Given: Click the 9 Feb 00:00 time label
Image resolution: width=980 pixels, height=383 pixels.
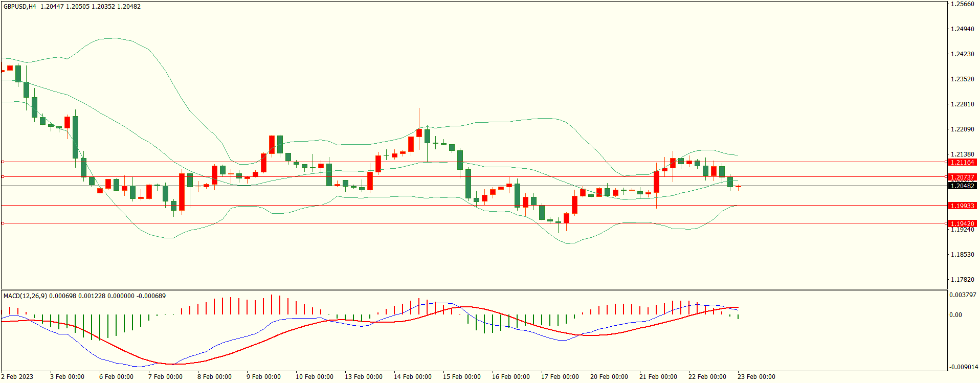Looking at the screenshot, I should [x=263, y=377].
